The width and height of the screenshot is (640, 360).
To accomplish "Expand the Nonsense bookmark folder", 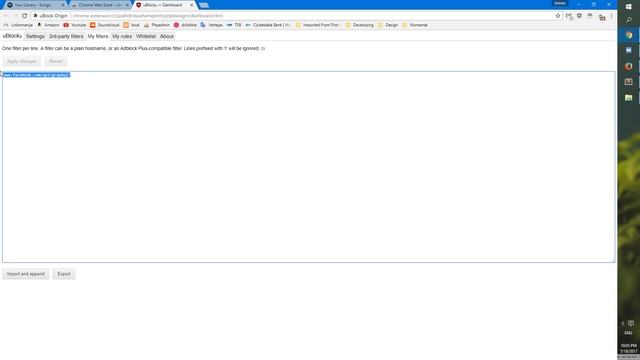I will 415,25.
